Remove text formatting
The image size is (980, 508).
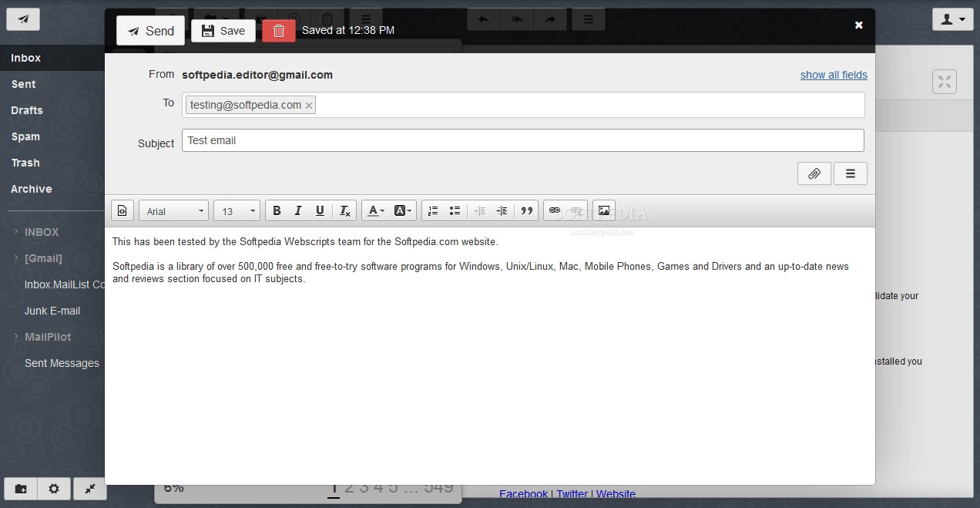tap(344, 211)
